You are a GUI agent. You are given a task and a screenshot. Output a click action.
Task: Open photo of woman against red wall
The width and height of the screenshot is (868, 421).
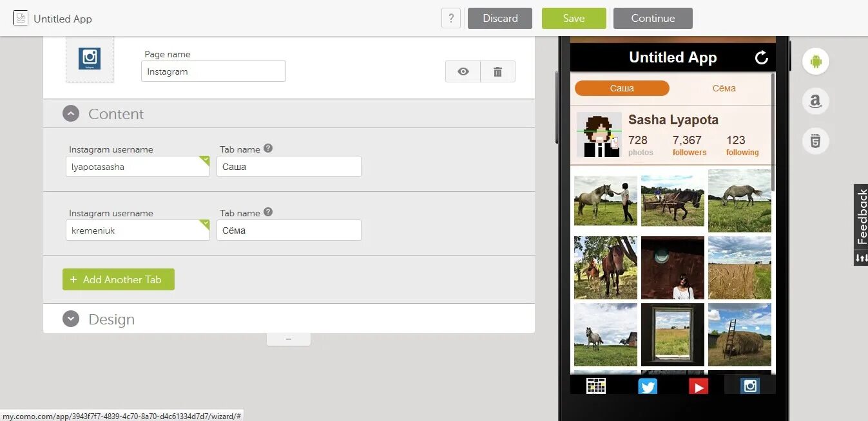click(x=673, y=267)
